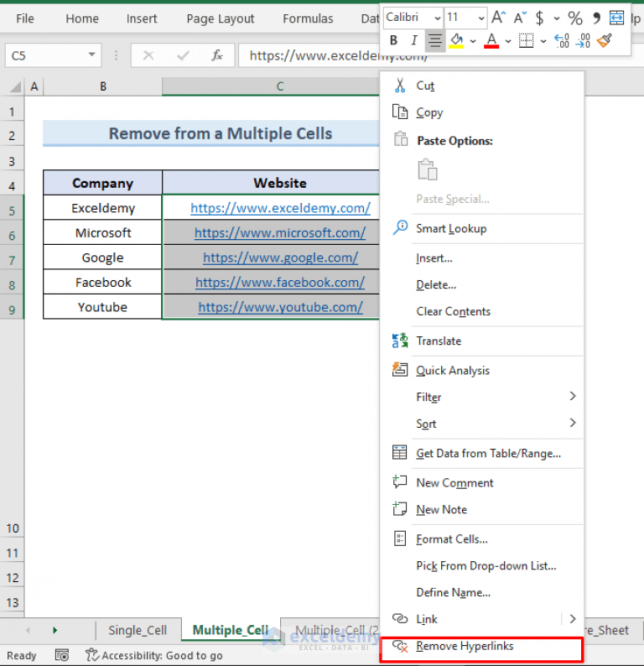The image size is (644, 666).
Task: Open the font size 11 dropdown
Action: point(481,18)
